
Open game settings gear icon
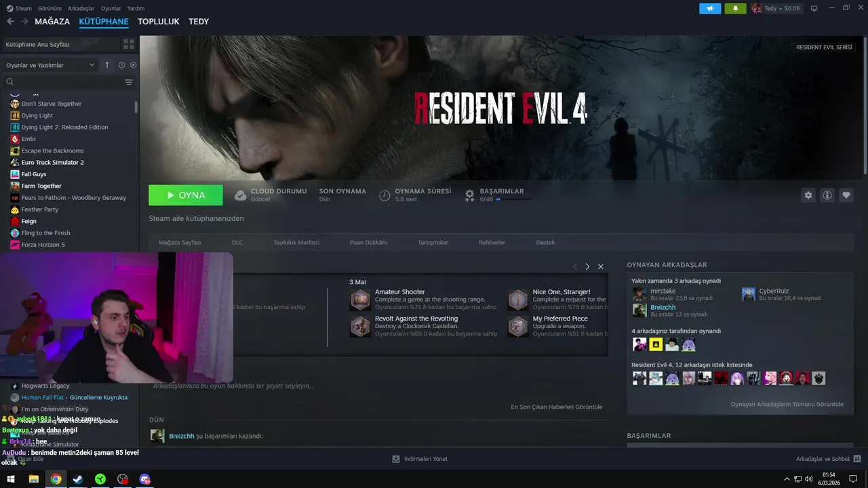(x=808, y=195)
